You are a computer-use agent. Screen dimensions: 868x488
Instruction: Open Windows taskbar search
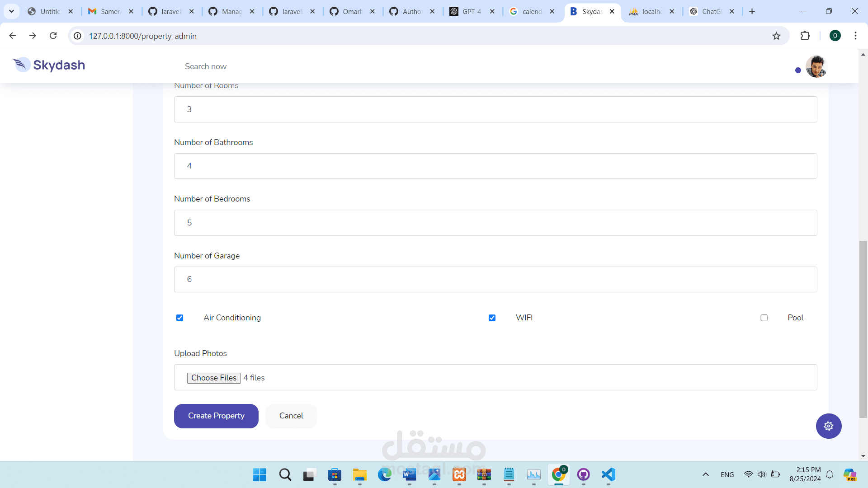(285, 474)
